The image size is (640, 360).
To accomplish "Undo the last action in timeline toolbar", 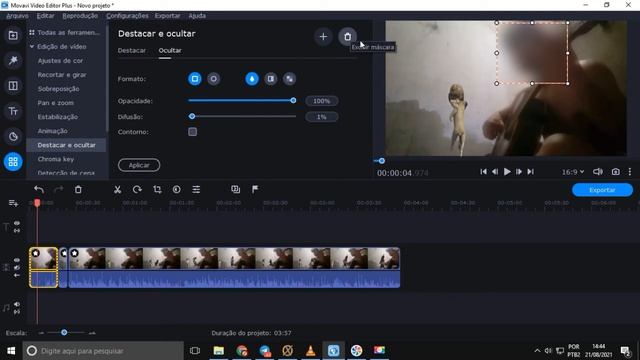I will pos(39,189).
